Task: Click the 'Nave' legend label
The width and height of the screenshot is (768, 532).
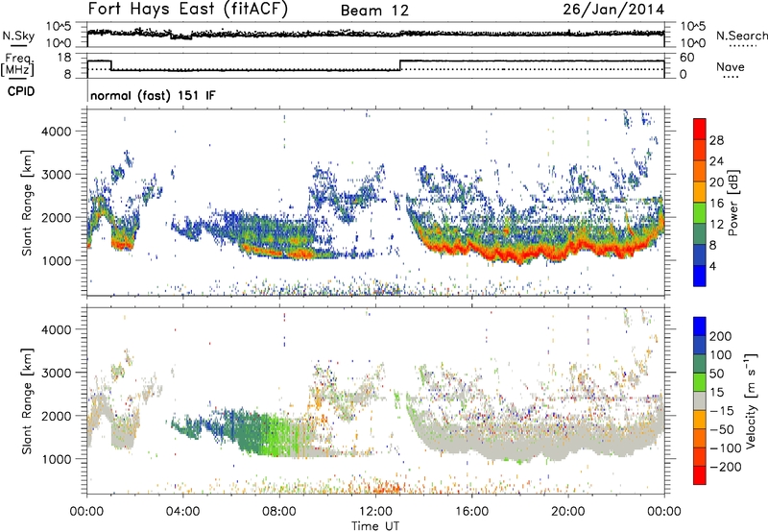Action: (730, 66)
